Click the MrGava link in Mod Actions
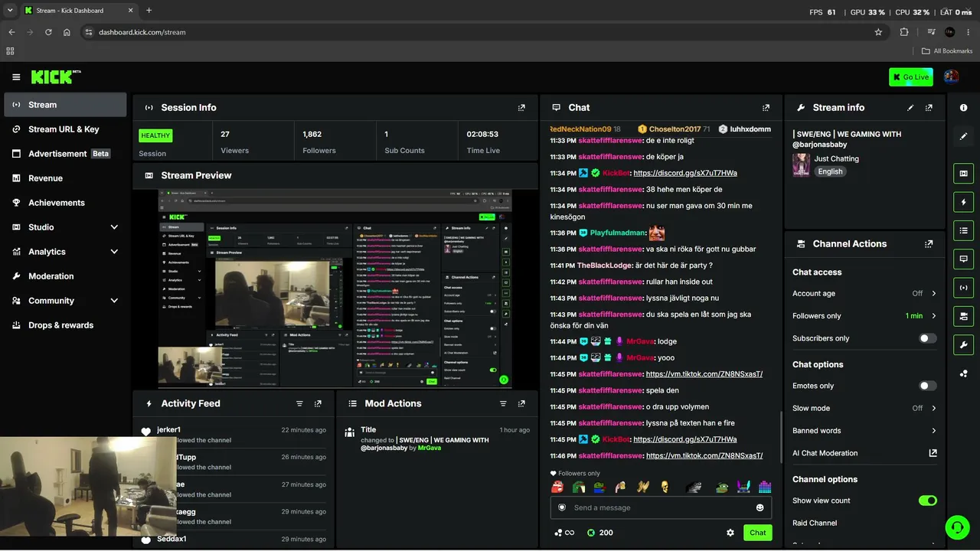This screenshot has width=980, height=551. tap(430, 448)
